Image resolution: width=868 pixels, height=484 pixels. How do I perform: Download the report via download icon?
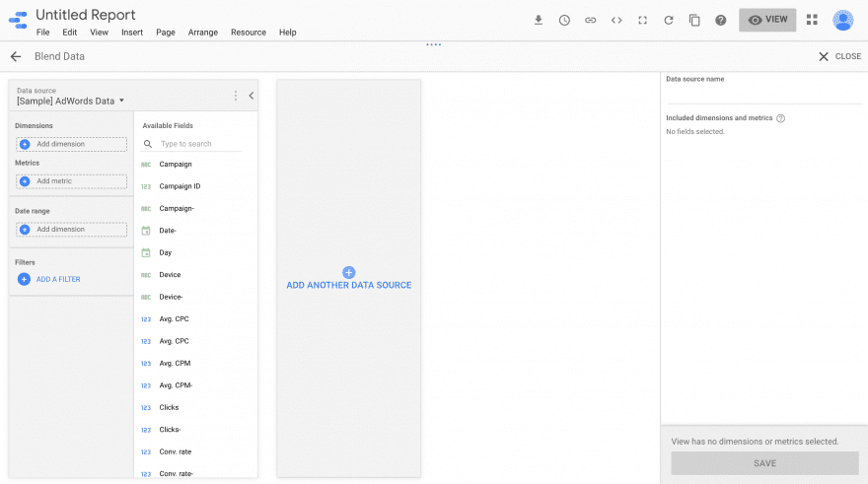point(539,21)
